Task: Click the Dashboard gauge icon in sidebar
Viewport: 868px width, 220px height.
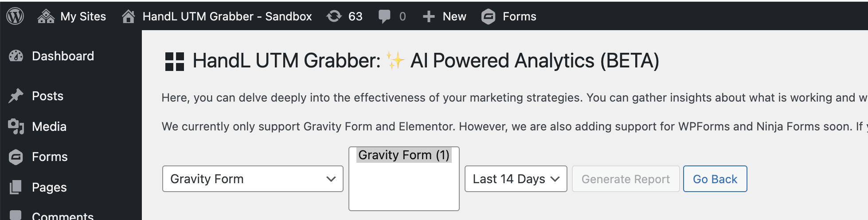Action: (16, 56)
